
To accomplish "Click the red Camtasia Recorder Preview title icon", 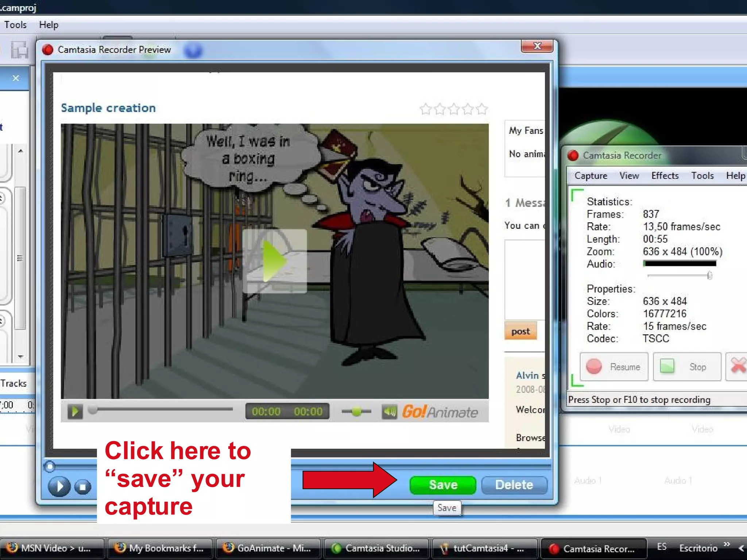I will [48, 50].
